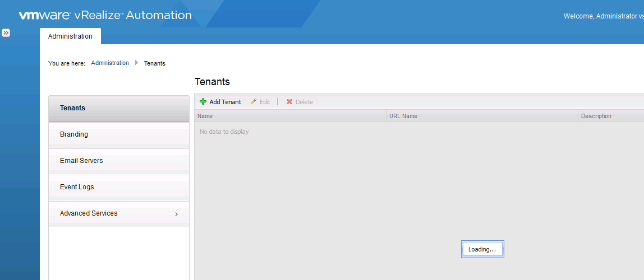Sort by the Name column header
Screen dimensions: 644x280
click(x=205, y=116)
